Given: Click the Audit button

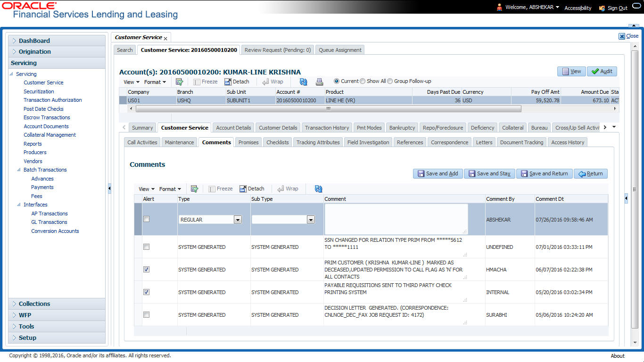Looking at the screenshot, I should point(602,71).
